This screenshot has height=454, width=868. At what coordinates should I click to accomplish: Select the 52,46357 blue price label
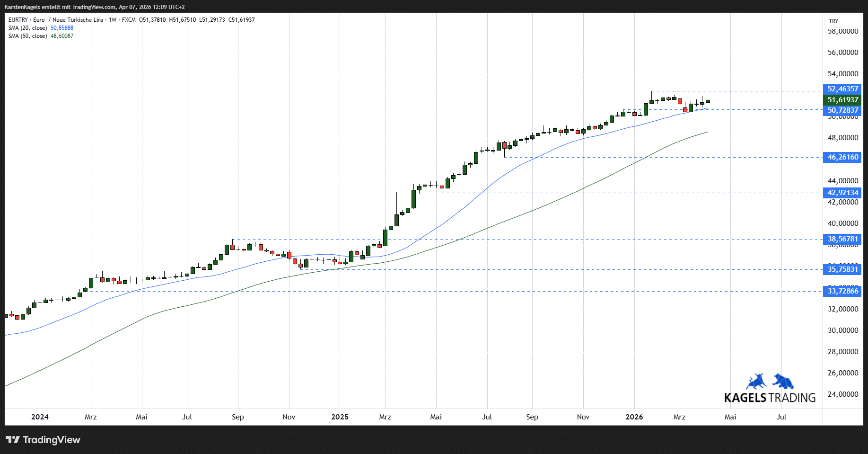842,89
